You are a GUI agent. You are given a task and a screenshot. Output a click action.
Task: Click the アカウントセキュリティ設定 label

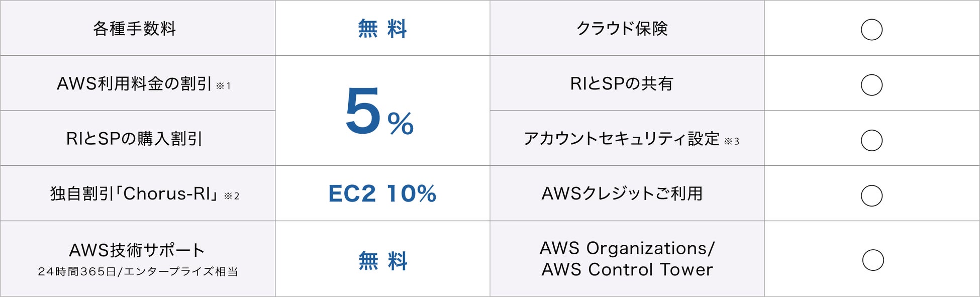click(622, 139)
